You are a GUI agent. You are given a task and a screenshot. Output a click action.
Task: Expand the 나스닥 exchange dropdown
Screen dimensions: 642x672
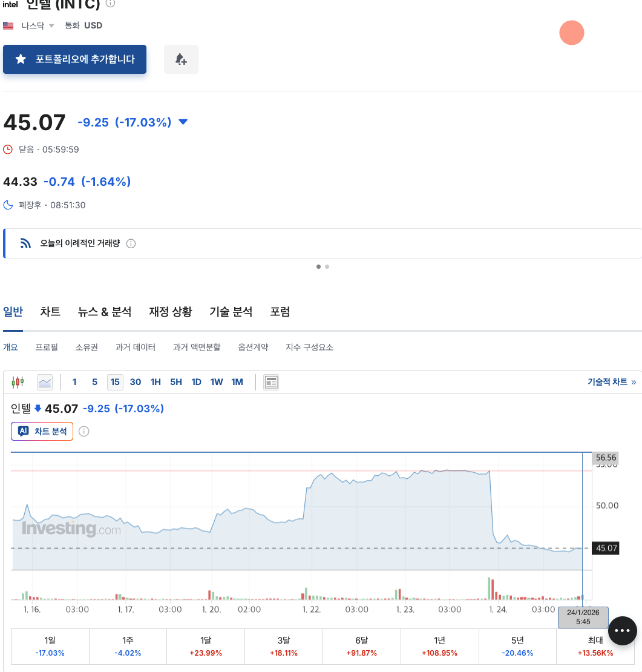[38, 25]
